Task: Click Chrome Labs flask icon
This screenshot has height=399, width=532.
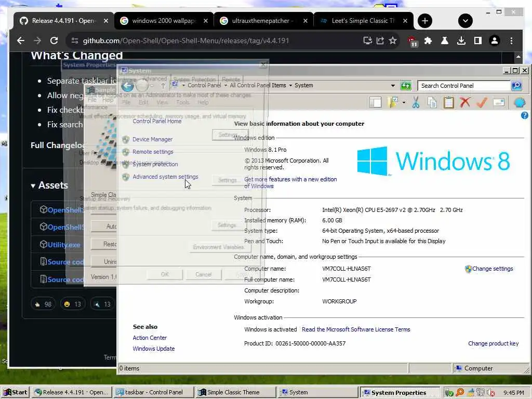Action: pyautogui.click(x=445, y=41)
